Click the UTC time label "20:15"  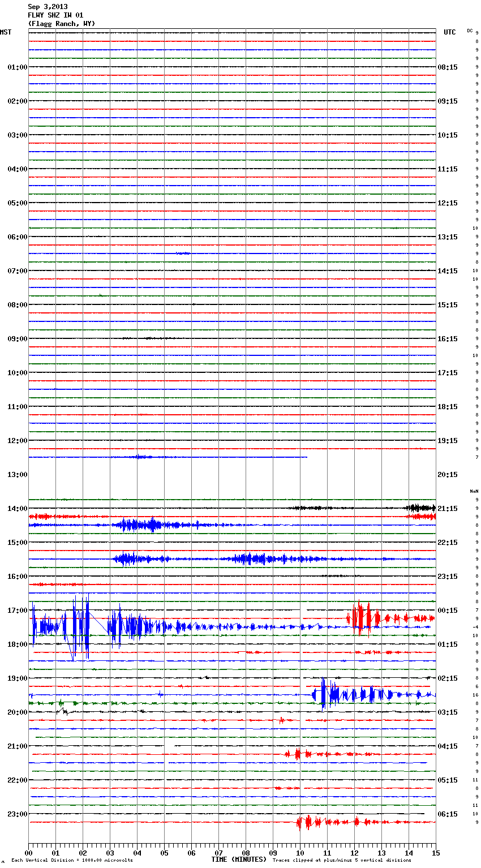tap(448, 475)
